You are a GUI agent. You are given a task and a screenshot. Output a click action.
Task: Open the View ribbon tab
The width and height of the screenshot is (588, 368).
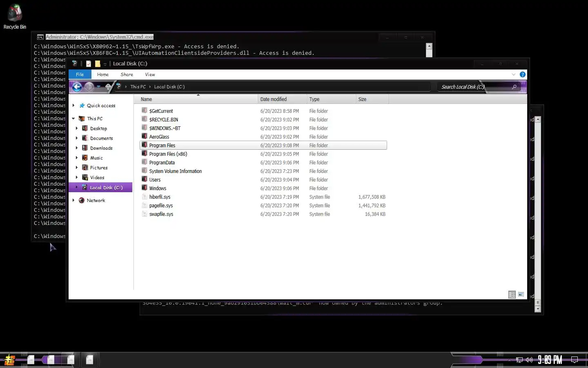tap(150, 74)
